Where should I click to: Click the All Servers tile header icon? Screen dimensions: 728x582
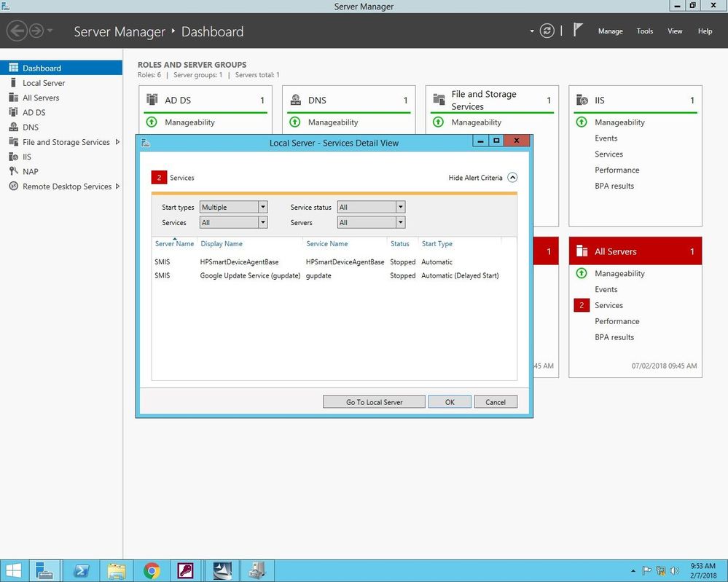(x=582, y=251)
